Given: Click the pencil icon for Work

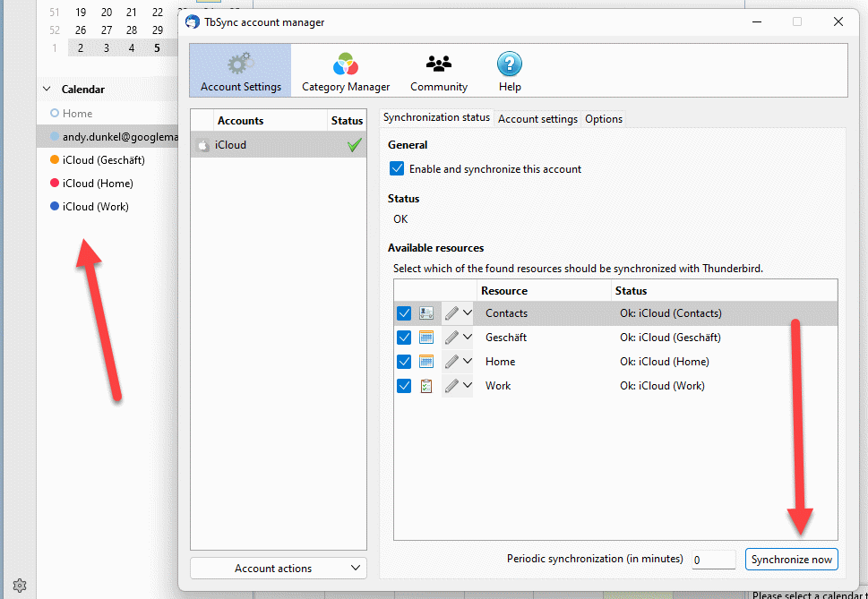Looking at the screenshot, I should point(451,386).
